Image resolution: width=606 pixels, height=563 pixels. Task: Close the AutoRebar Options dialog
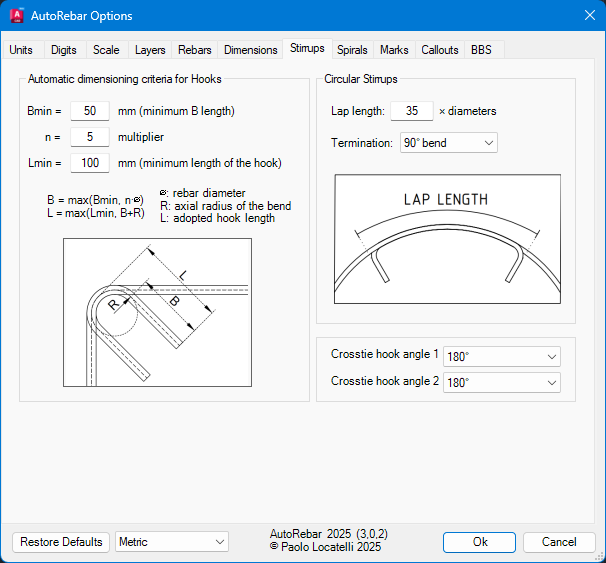(588, 16)
